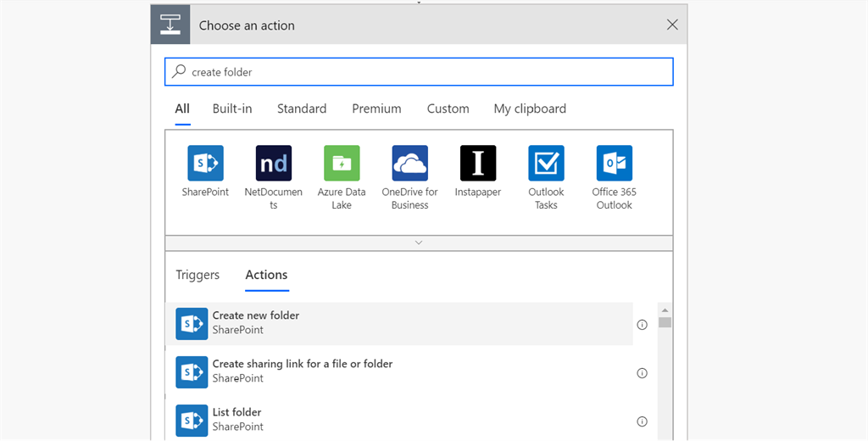Expand the connectors list chevron
868x441 pixels.
pyautogui.click(x=419, y=243)
